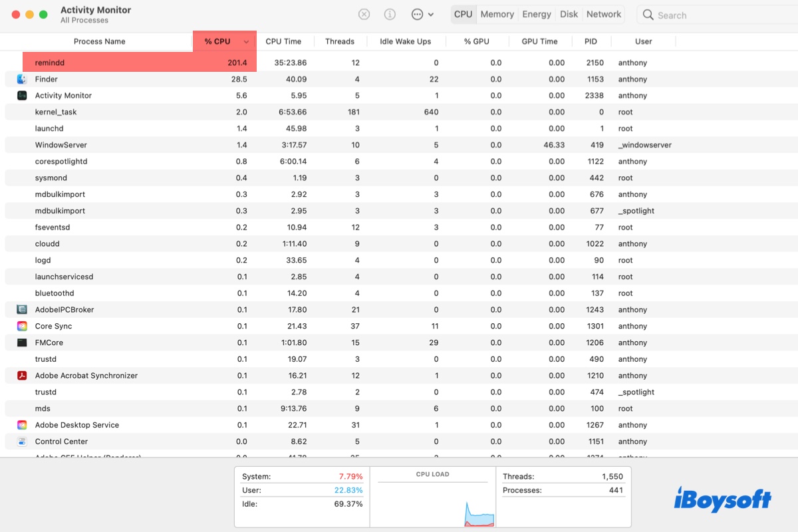Viewport: 798px width, 532px height.
Task: Sort by PID column
Action: pyautogui.click(x=591, y=41)
